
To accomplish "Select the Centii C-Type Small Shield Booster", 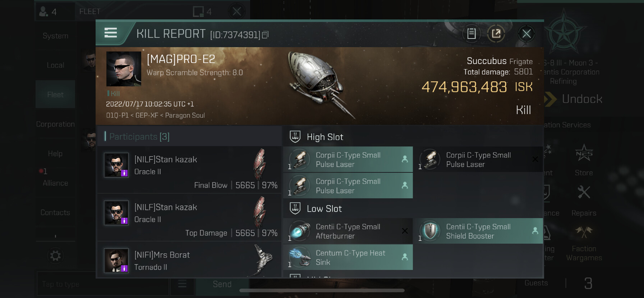I will tap(478, 231).
